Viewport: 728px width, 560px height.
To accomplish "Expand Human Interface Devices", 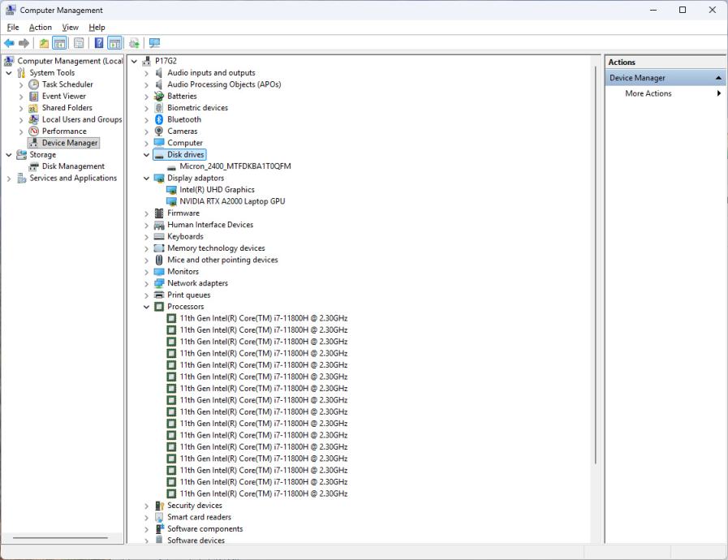I will point(146,225).
